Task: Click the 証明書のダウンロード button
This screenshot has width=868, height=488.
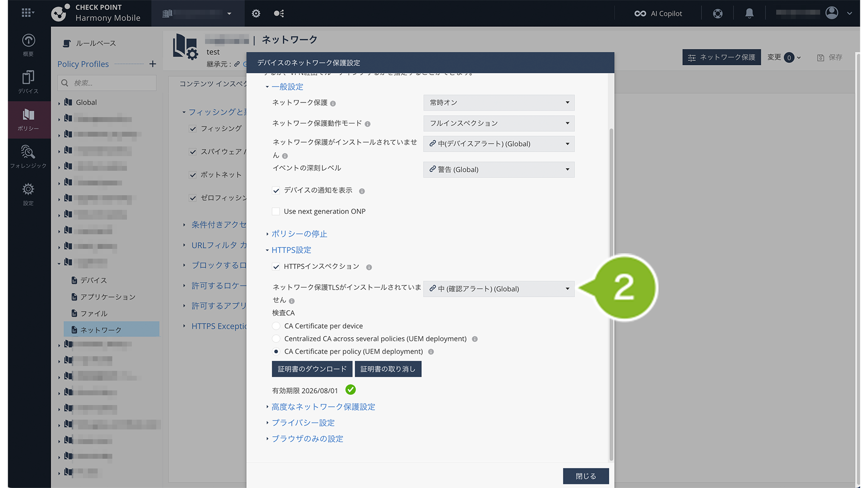Action: point(312,369)
